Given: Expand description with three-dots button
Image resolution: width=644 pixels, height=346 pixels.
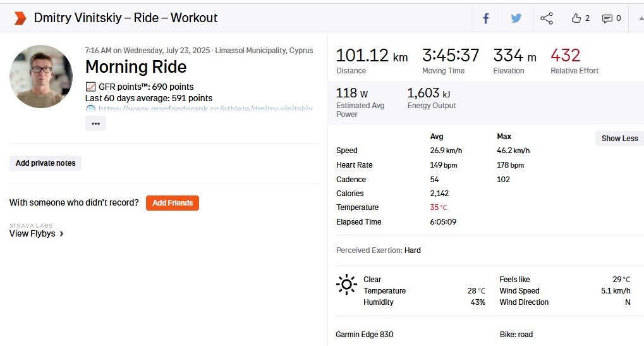Looking at the screenshot, I should click(x=95, y=123).
